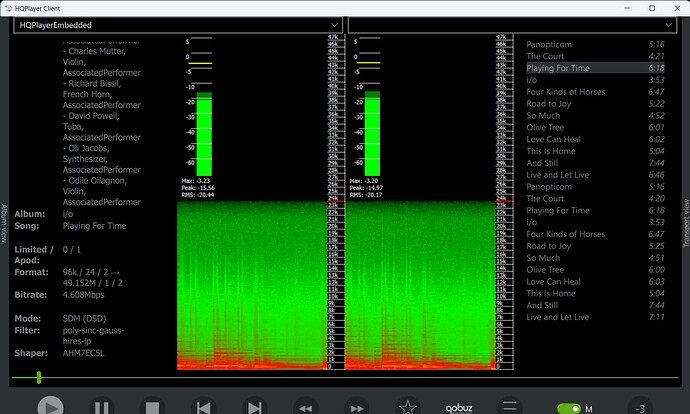Screen dimensions: 690x414
Task: Open the HQPlayerEmbedded device dropdown
Action: [178, 25]
